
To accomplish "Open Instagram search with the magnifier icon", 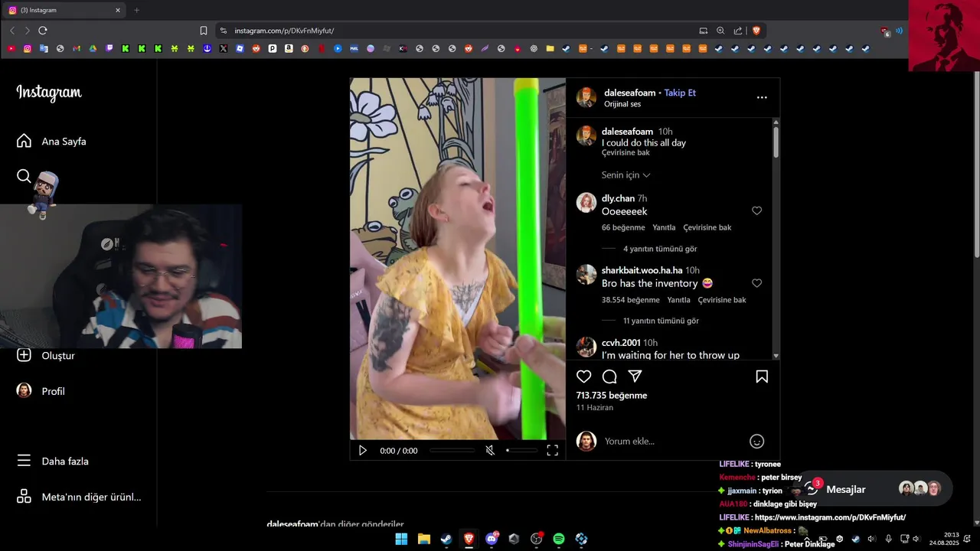I will click(24, 177).
